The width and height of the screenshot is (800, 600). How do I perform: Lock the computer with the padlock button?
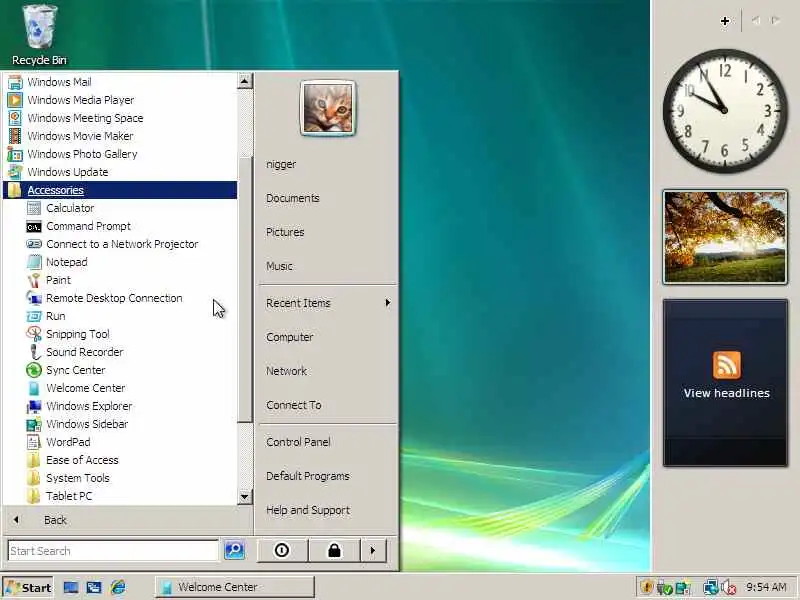click(334, 551)
